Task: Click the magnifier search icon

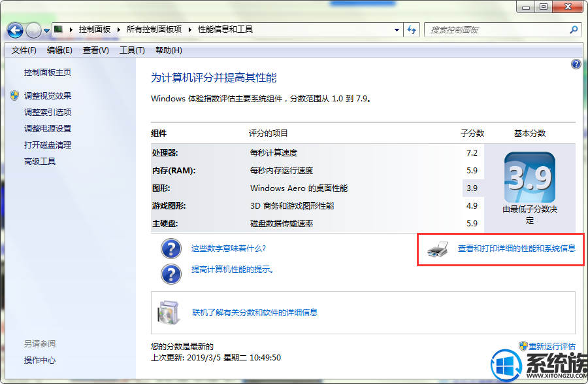Action: (574, 29)
